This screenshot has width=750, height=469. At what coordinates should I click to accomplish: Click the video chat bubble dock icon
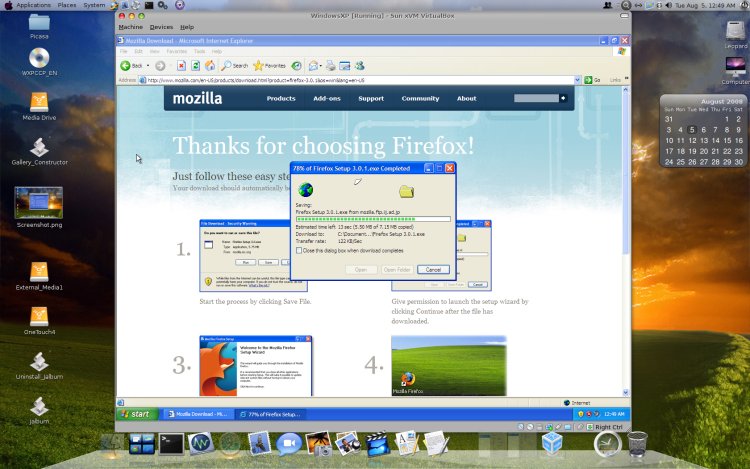click(x=289, y=444)
